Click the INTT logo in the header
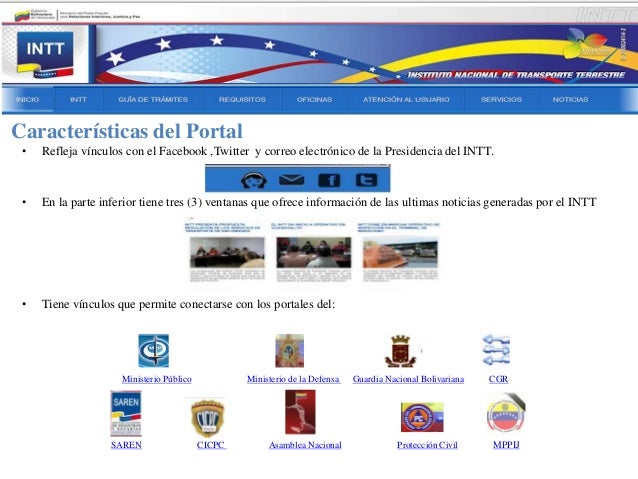 click(45, 55)
